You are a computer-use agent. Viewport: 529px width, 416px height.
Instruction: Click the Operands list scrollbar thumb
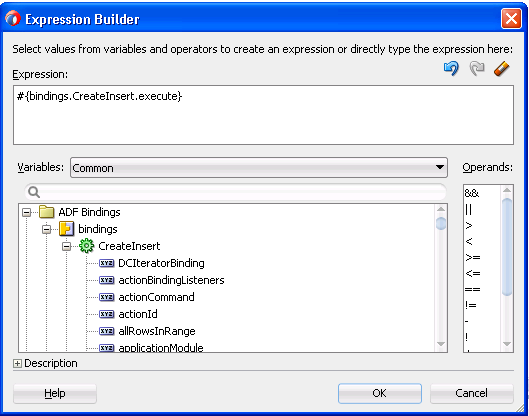[507, 247]
